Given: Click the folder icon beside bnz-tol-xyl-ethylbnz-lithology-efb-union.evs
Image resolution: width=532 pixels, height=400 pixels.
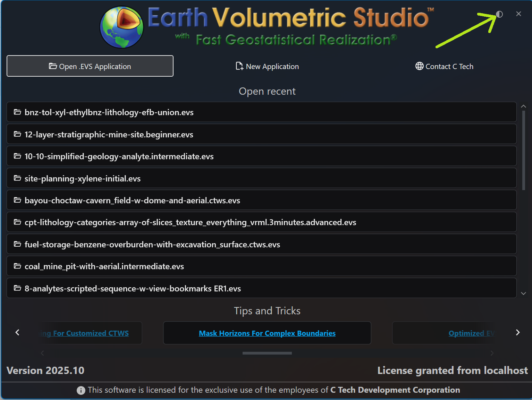Looking at the screenshot, I should tap(17, 112).
